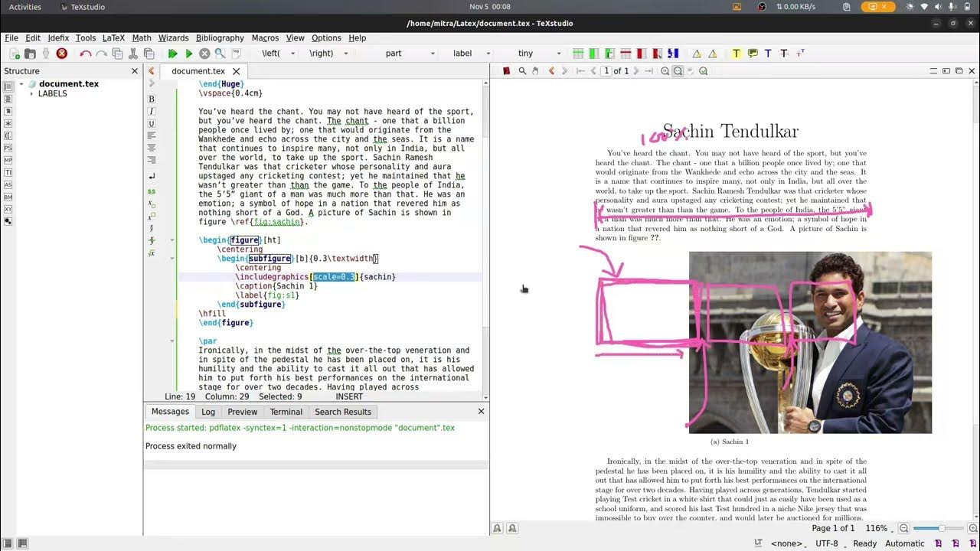The height and width of the screenshot is (551, 980).
Task: Click the Compile green arrow icon
Action: [189, 54]
